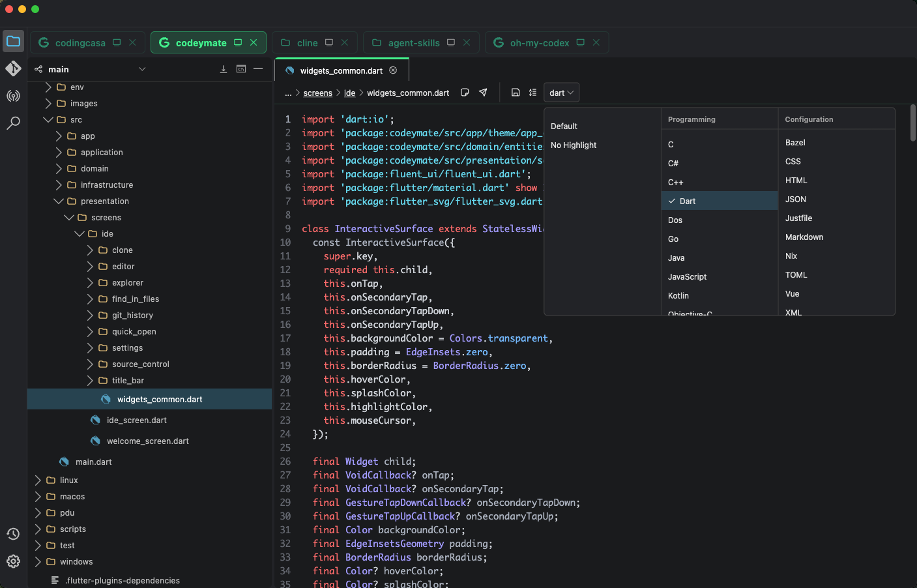
Task: Open ide_screen.dart file
Action: [149, 420]
